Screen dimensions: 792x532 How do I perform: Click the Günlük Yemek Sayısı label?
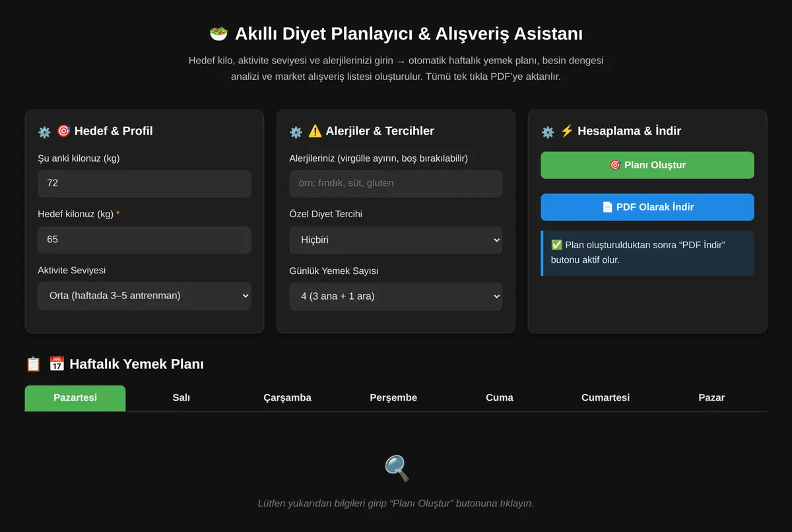334,271
